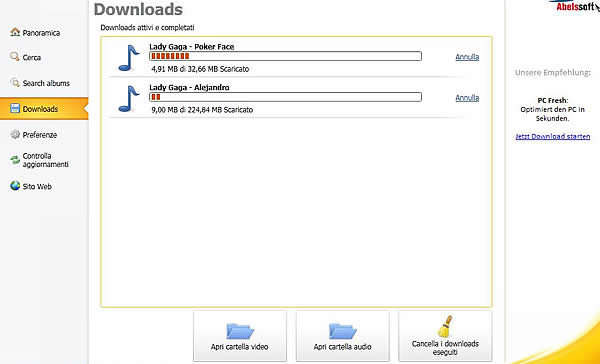Click the Abelssoft logo
Viewport: 600px width, 364px height.
575,6
